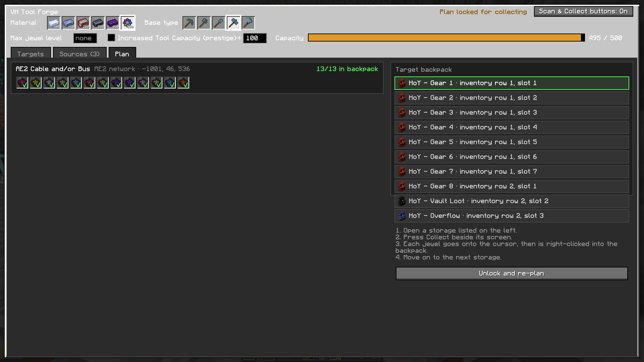Click Unlock and re-plan button

[512, 274]
